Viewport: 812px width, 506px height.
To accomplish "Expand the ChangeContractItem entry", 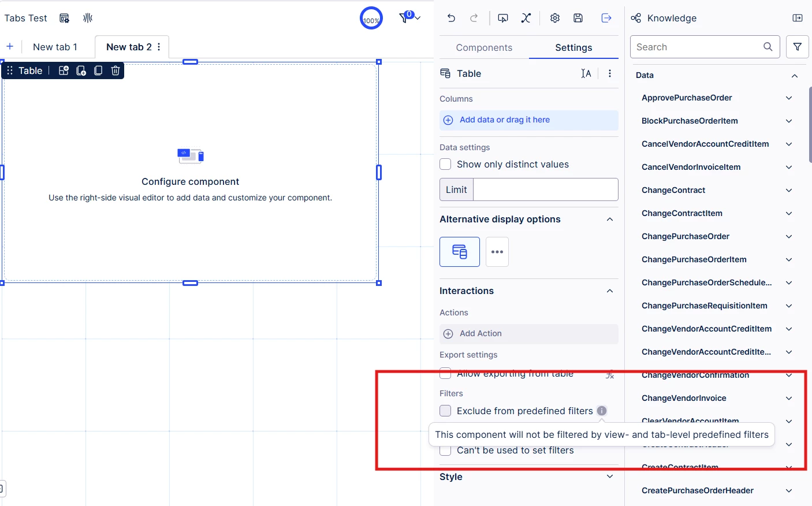I will pos(789,214).
